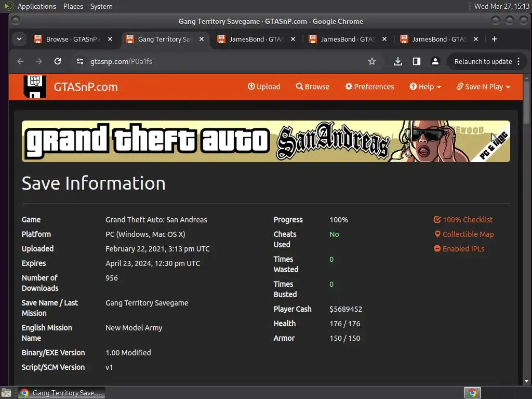
Task: Click Chrome icon in bottom-right panel
Action: tap(472, 393)
